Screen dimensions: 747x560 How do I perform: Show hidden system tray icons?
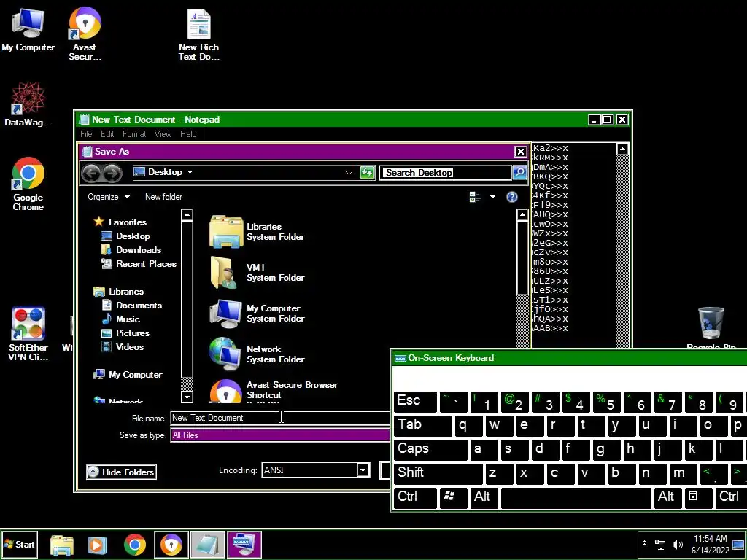tap(645, 544)
